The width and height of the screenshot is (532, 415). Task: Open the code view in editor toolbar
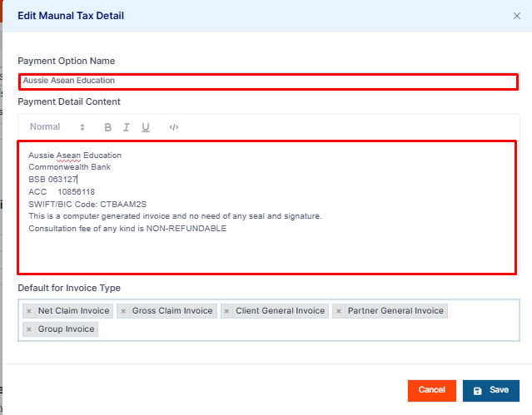click(174, 127)
